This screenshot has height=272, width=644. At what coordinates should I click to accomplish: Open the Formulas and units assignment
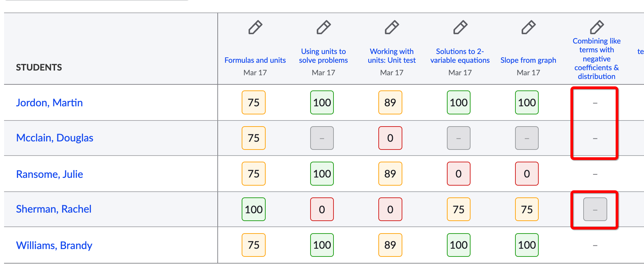255,60
